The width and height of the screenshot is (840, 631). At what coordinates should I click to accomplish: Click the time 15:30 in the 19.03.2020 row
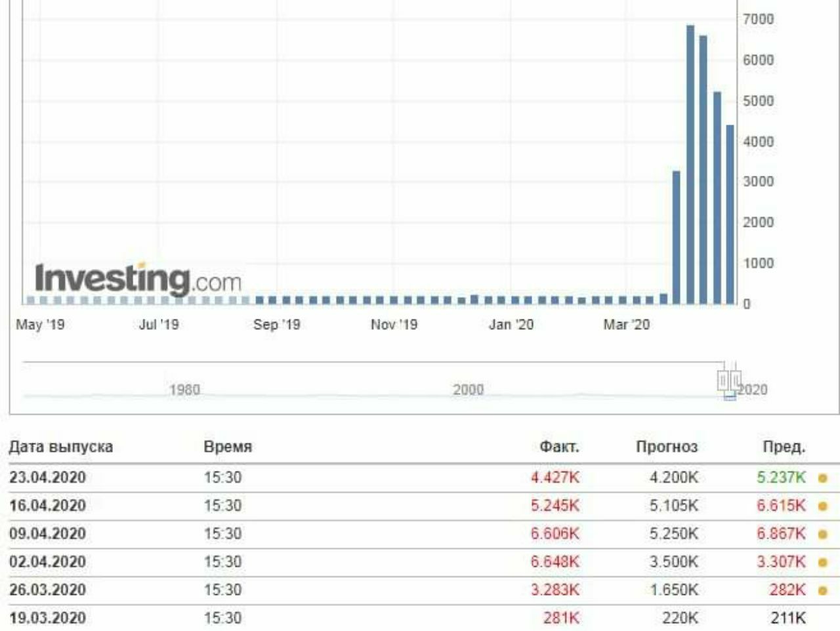(222, 619)
